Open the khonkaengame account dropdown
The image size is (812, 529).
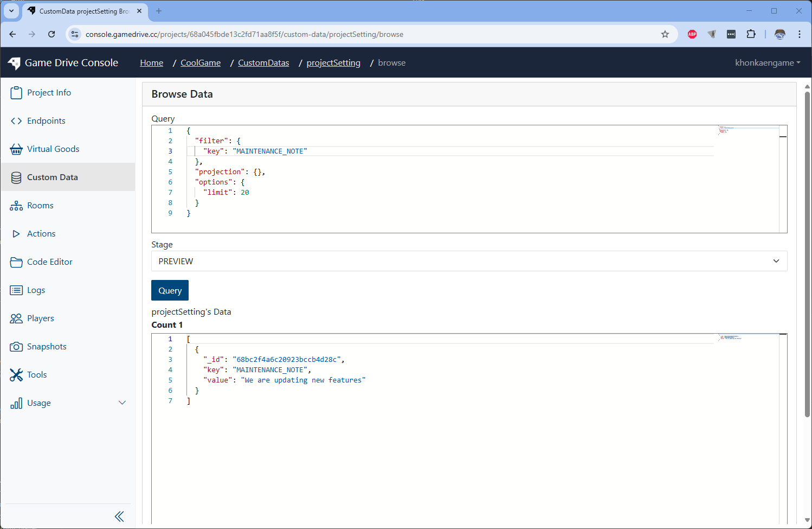[767, 63]
